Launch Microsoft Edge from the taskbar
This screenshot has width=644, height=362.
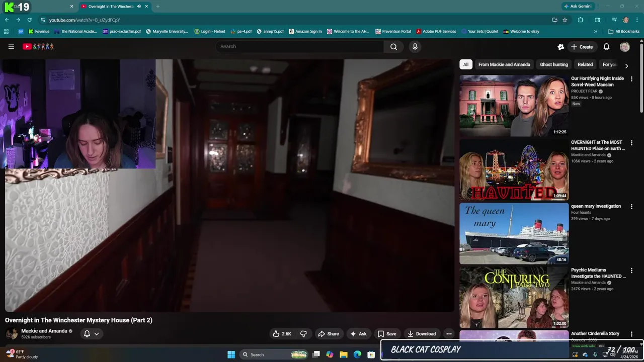(x=357, y=354)
